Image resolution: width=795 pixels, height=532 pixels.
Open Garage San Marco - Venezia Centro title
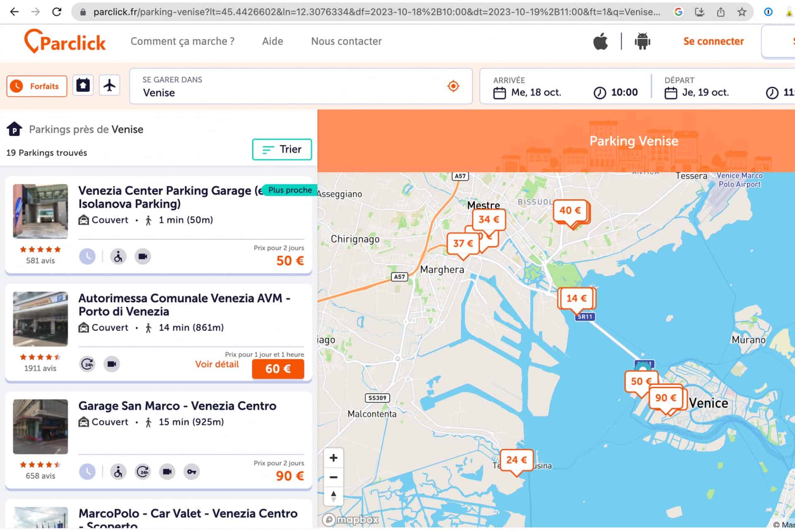(x=177, y=406)
